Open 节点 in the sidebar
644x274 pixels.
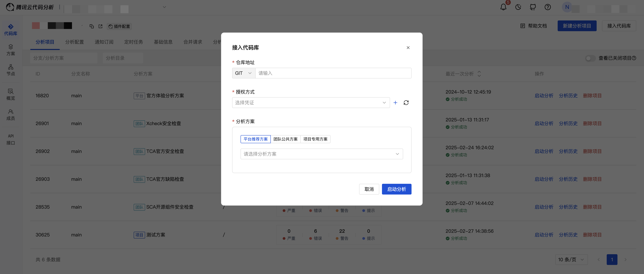click(x=11, y=70)
